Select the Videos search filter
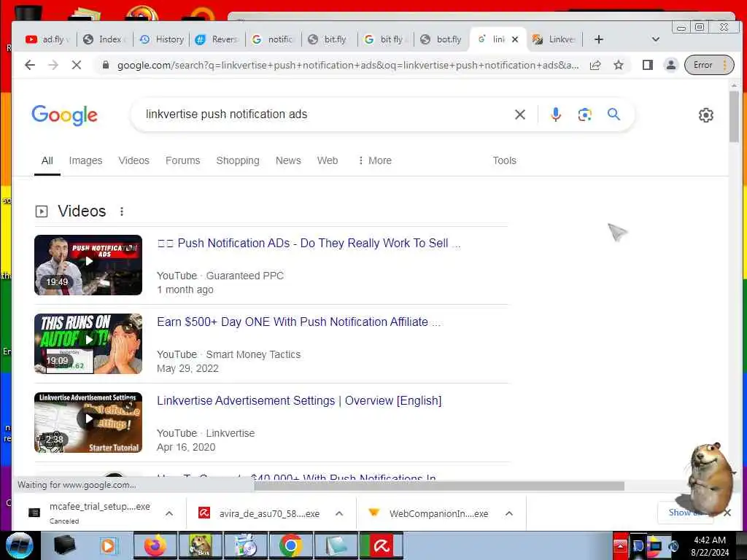Viewport: 747px width, 560px height. [x=134, y=160]
